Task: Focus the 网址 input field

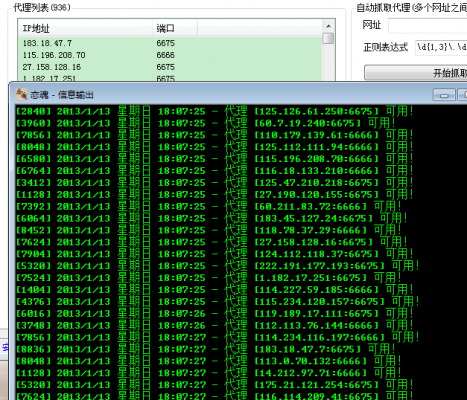Action: tap(428, 26)
